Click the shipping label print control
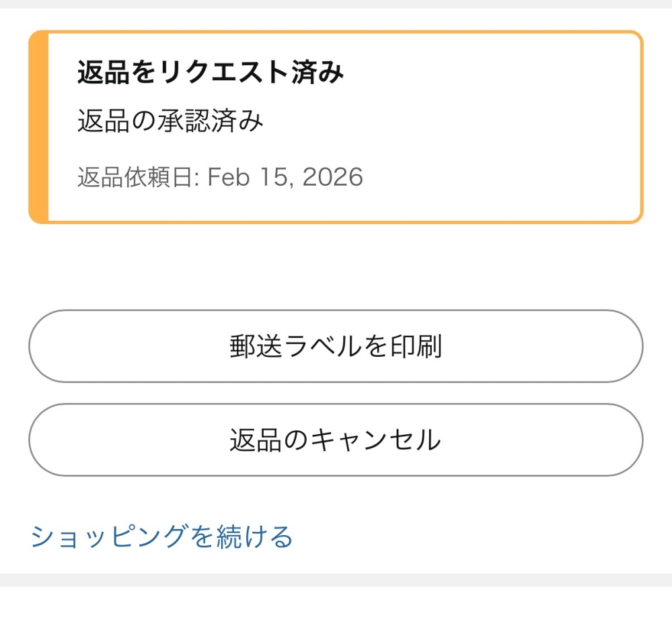This screenshot has height=626, width=672. tap(336, 346)
